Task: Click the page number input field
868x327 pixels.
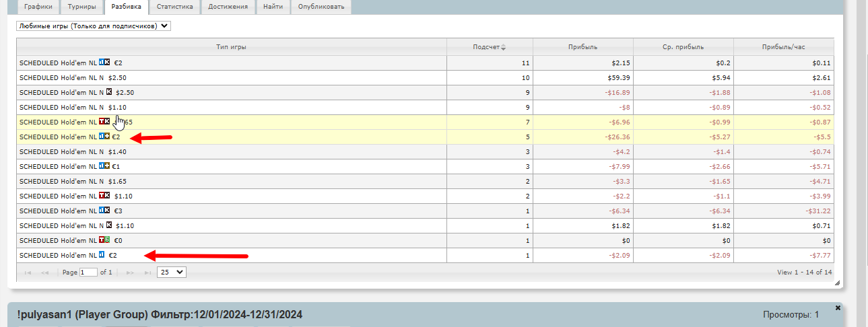Action: coord(88,272)
